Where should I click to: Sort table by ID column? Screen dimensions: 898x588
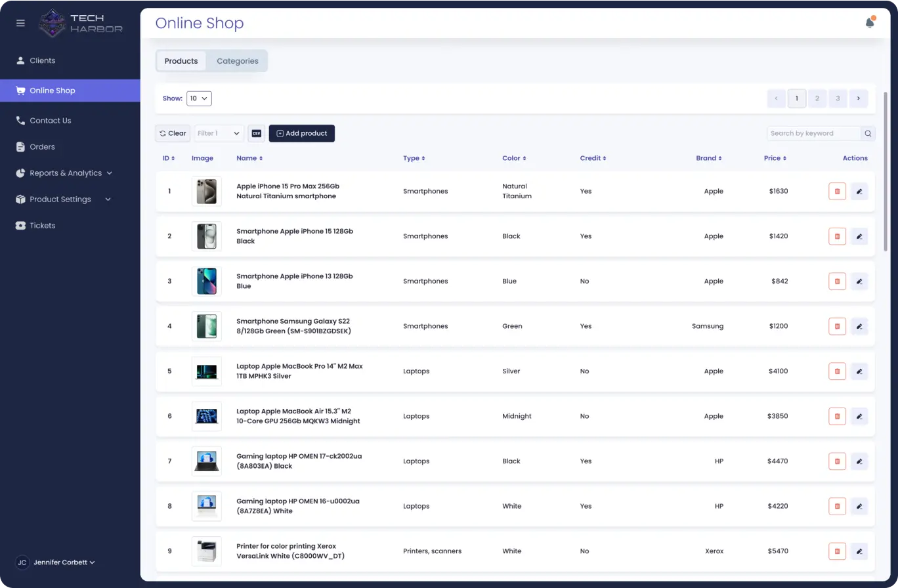[169, 158]
